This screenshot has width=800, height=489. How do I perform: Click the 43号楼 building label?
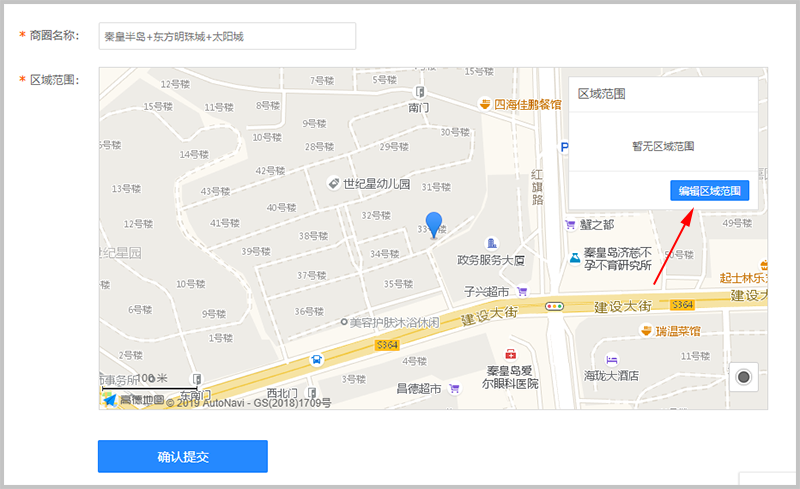(x=215, y=191)
